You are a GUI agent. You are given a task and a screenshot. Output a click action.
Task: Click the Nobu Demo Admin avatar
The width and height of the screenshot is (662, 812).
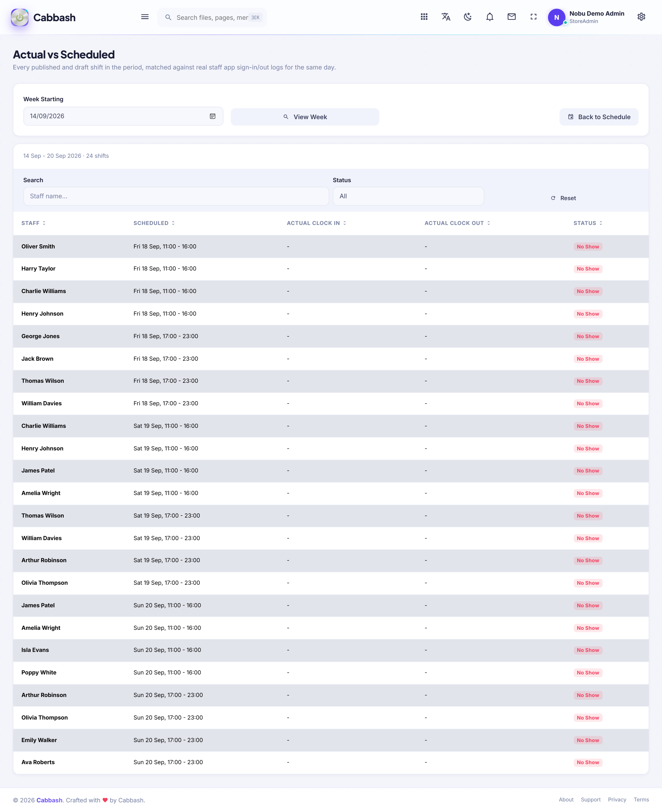[x=556, y=17]
